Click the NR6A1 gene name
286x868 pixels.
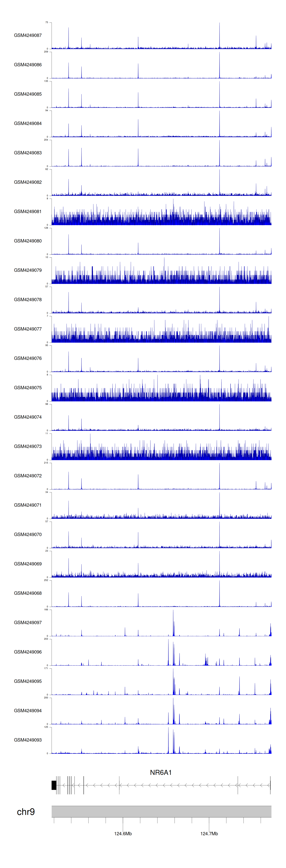161,772
